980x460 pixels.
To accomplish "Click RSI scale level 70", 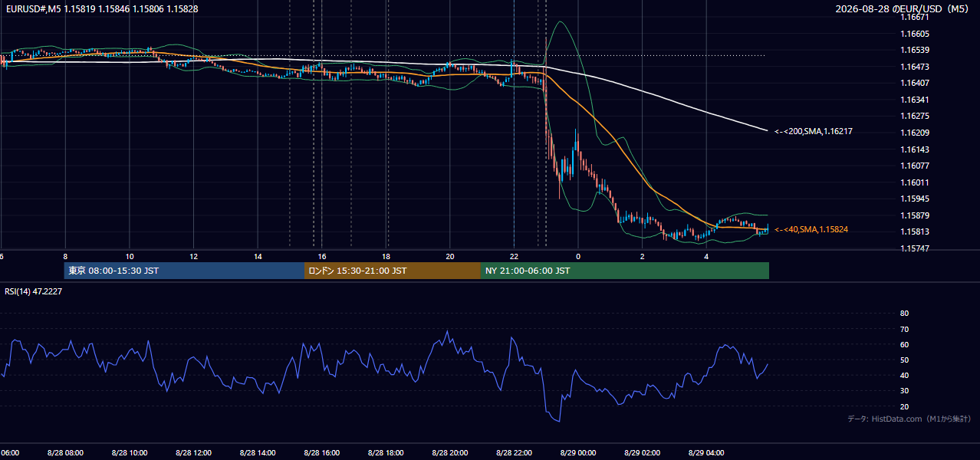I will (904, 329).
